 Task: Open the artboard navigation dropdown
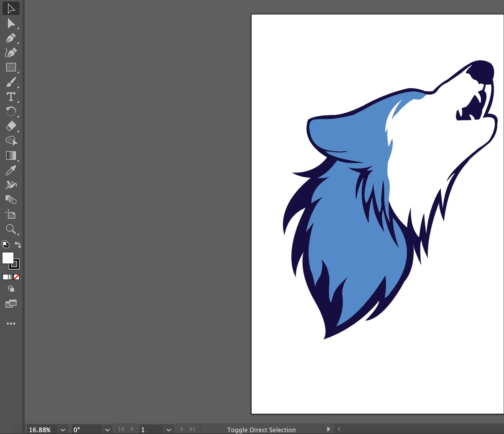(x=169, y=430)
